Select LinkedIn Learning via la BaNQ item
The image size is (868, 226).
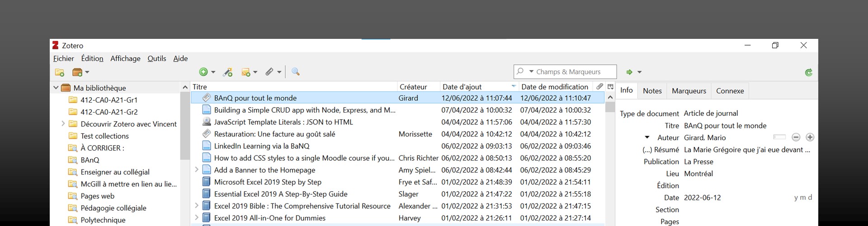397,146
